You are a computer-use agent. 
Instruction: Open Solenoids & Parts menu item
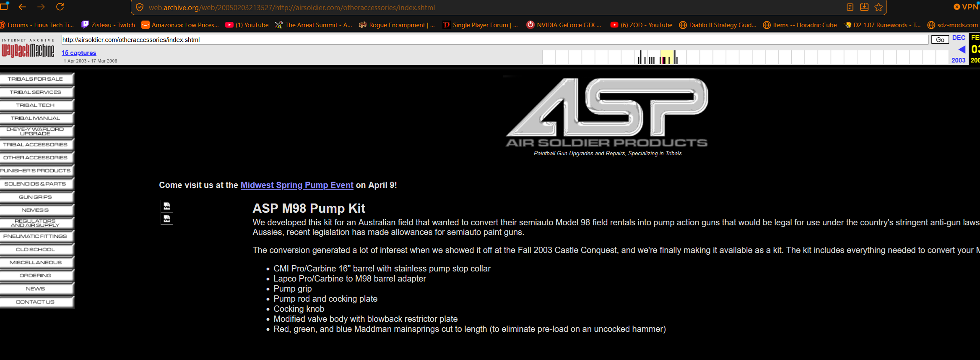(x=37, y=184)
